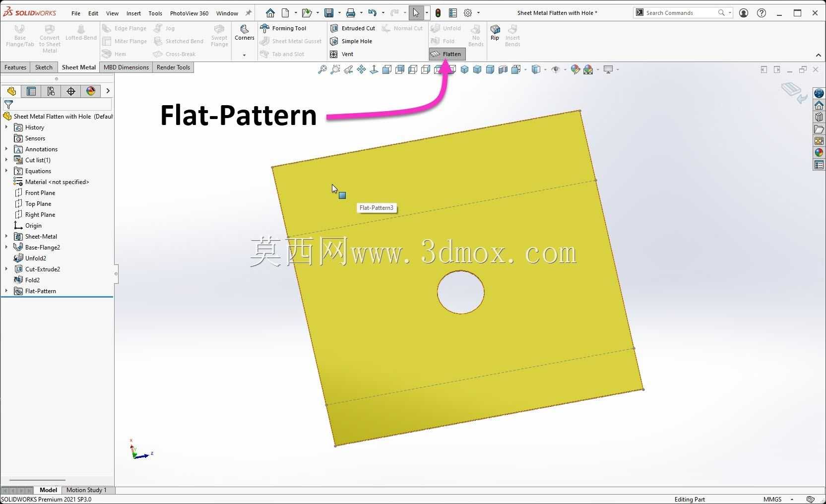Switch to the Sketch tab
This screenshot has height=504, width=826.
(x=44, y=67)
